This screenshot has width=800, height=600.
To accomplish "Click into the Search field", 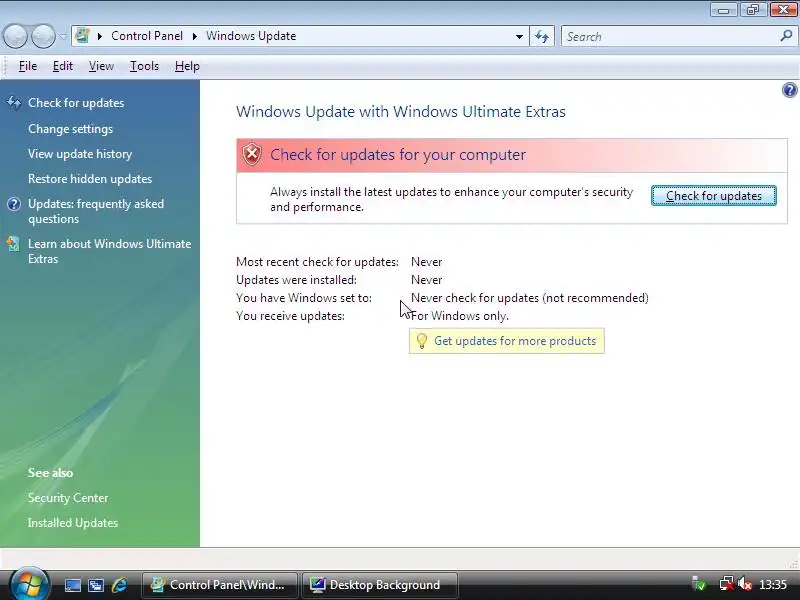I will pyautogui.click(x=668, y=36).
